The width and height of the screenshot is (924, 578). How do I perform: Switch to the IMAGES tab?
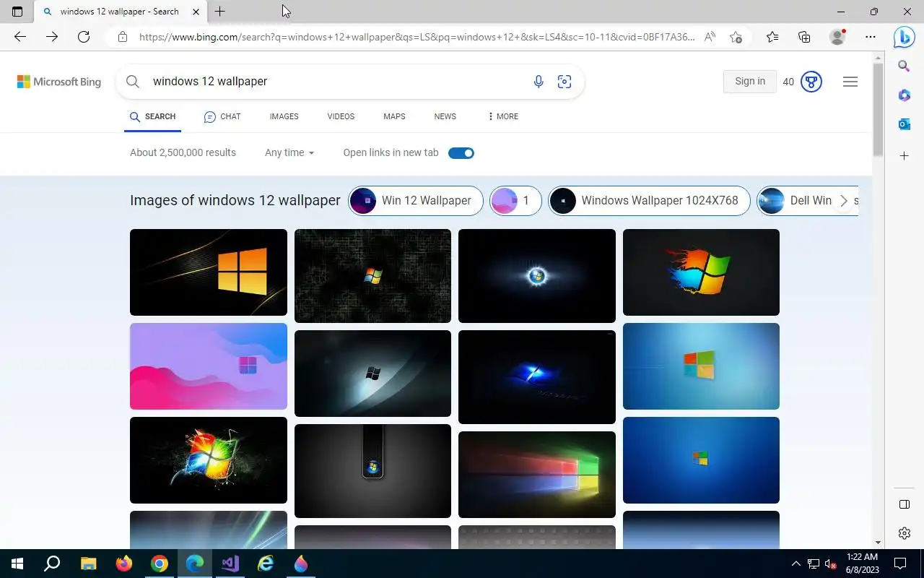(284, 116)
